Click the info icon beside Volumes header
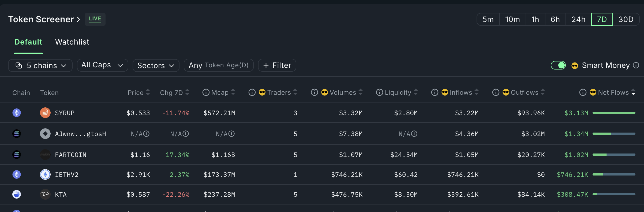The height and width of the screenshot is (212, 644). (314, 92)
